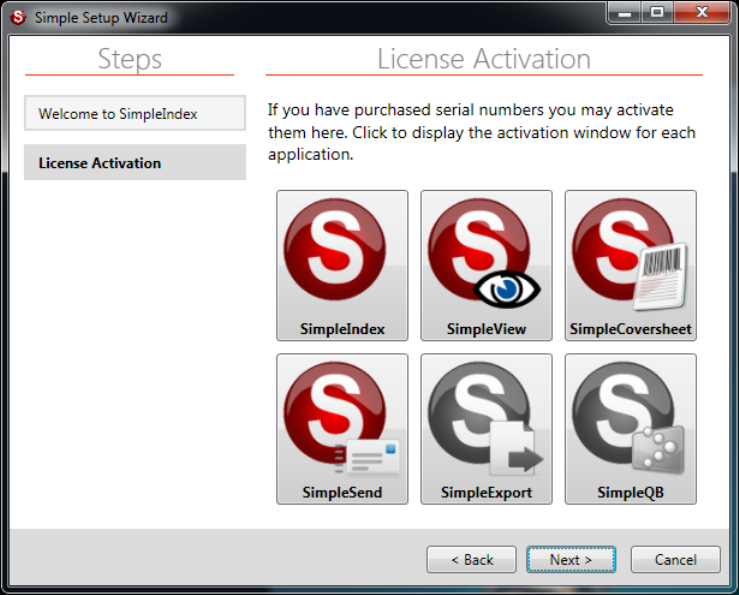739x595 pixels.
Task: Click Simple Setup Wizard title bar logo
Action: [18, 17]
